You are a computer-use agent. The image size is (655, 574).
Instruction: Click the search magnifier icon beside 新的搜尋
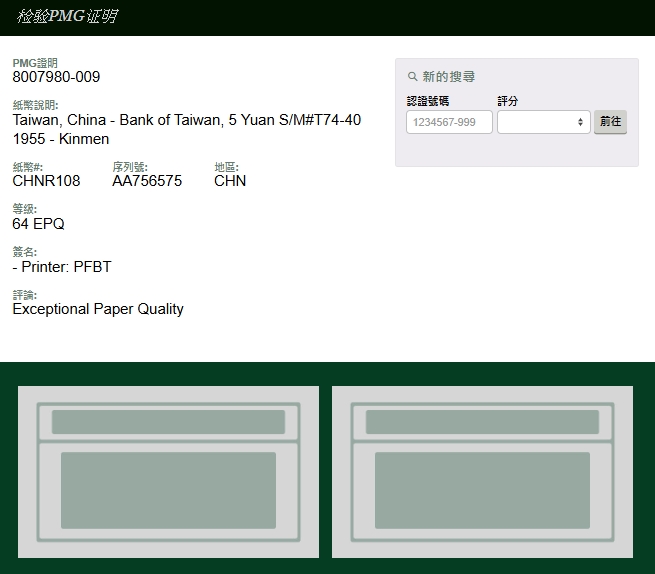[412, 77]
